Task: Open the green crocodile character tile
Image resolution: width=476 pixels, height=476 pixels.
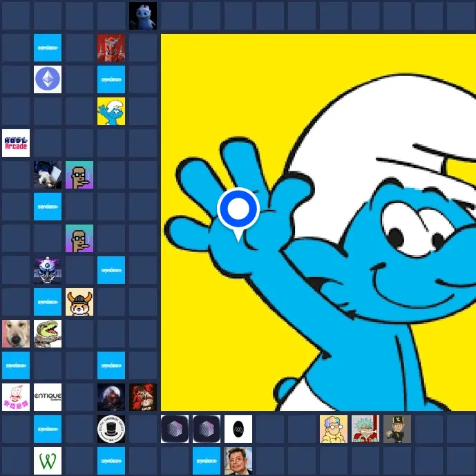Action: pos(48,333)
